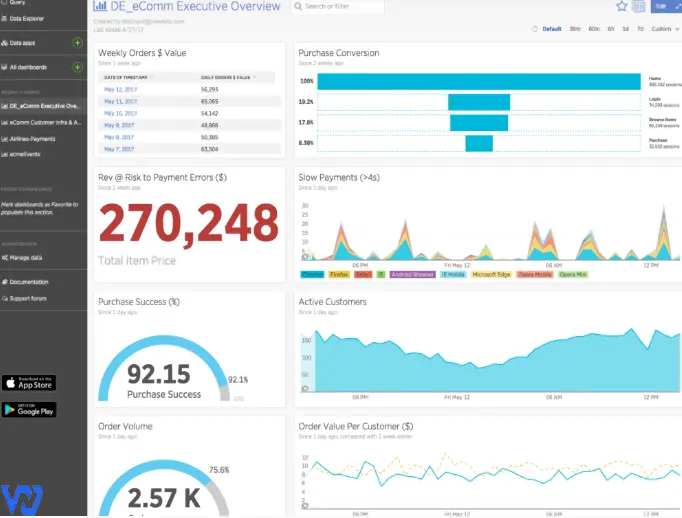Click the Data Explorer sidebar icon
Viewport: 682px width, 518px height.
pyautogui.click(x=4, y=19)
